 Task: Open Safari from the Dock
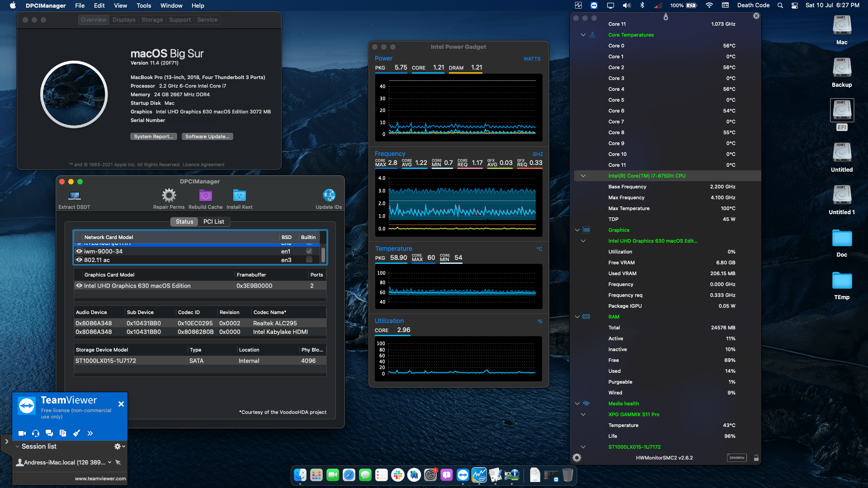(349, 475)
